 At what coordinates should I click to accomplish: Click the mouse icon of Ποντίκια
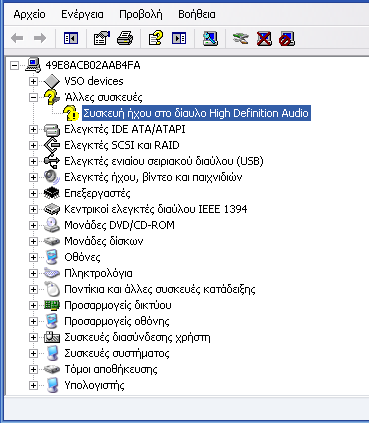52,289
